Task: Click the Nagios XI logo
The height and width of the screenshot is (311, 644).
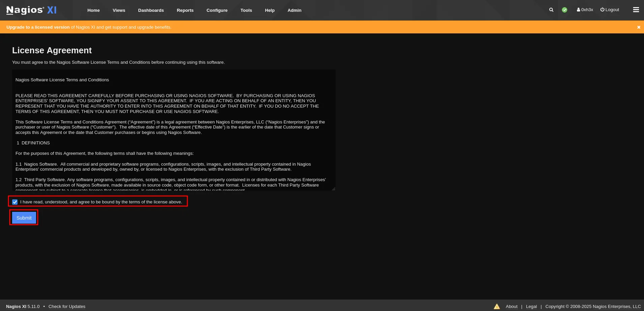Action: click(31, 10)
